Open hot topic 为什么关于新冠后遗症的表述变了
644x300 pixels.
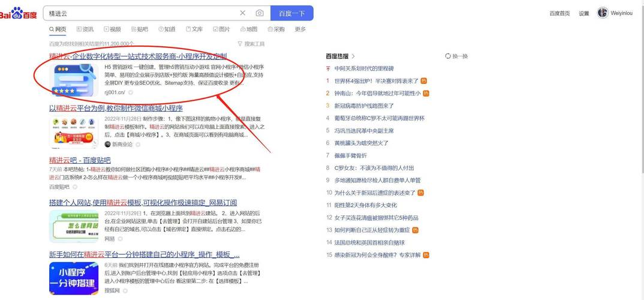pos(375,193)
